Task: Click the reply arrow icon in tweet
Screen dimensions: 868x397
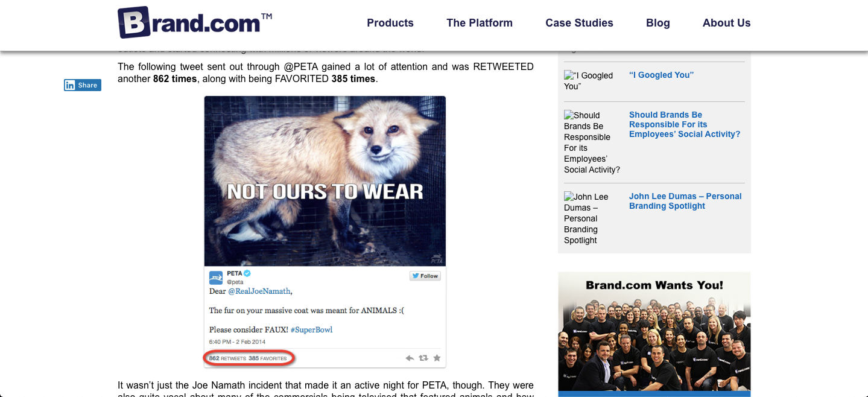Action: tap(410, 358)
